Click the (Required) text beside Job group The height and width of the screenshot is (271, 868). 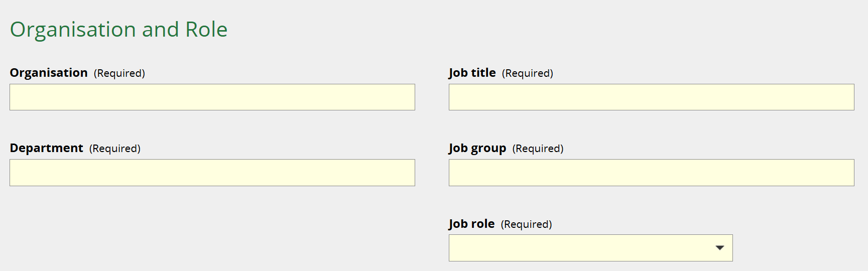(538, 149)
